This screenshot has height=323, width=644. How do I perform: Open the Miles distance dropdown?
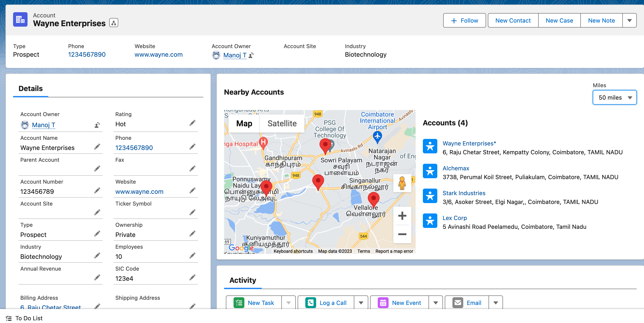[614, 98]
